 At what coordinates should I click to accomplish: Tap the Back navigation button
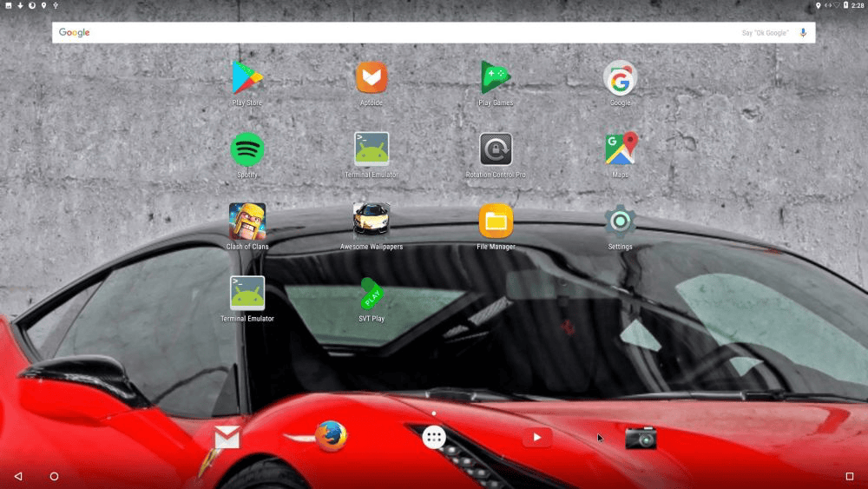point(18,476)
